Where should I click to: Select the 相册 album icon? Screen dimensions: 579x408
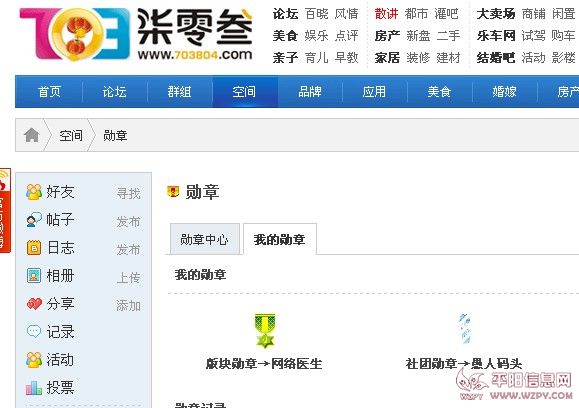point(34,276)
